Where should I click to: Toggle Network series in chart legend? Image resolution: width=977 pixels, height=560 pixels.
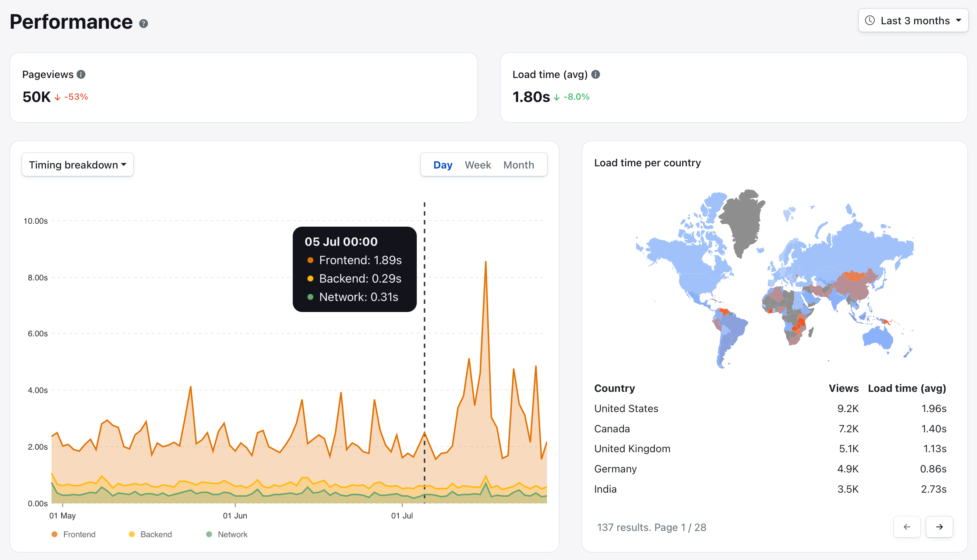point(227,534)
